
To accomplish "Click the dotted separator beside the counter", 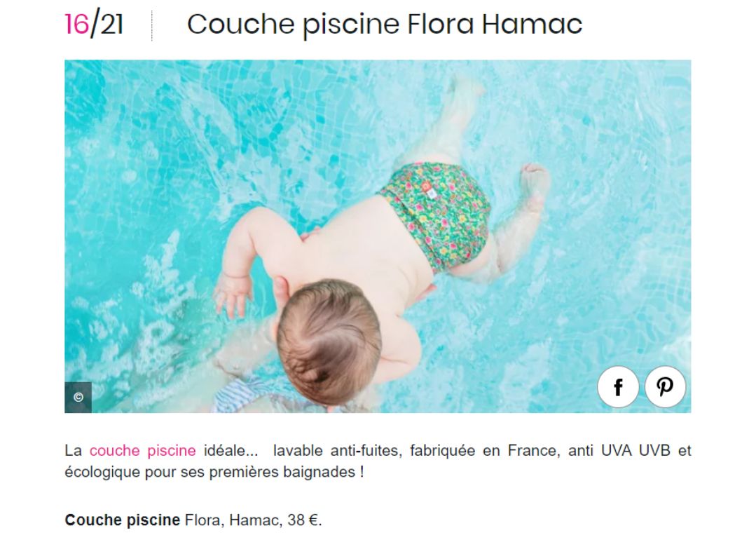I will [152, 25].
